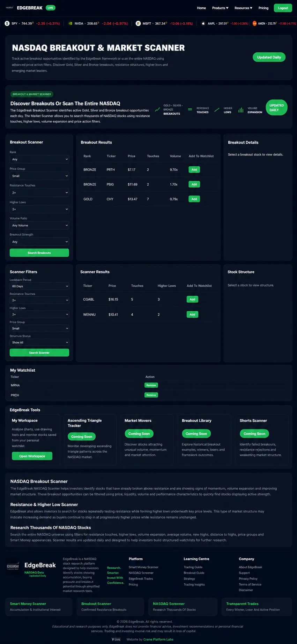Viewport: 297px width, 644px height.
Task: Click the Resistance Touches equals icon
Action: click(190, 109)
